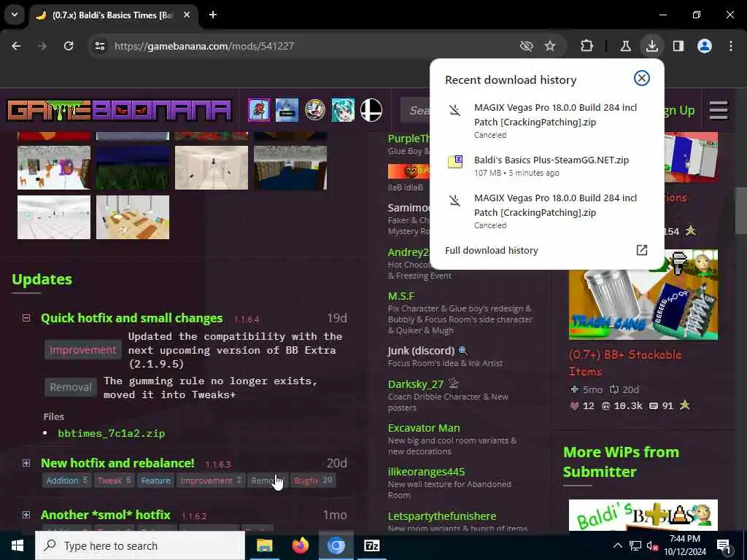Show hidden system tray icons

point(617,545)
